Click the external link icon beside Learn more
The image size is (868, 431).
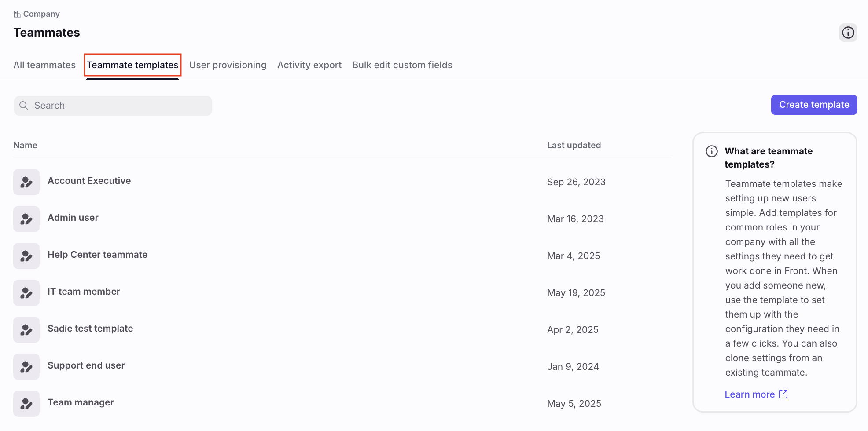point(783,394)
